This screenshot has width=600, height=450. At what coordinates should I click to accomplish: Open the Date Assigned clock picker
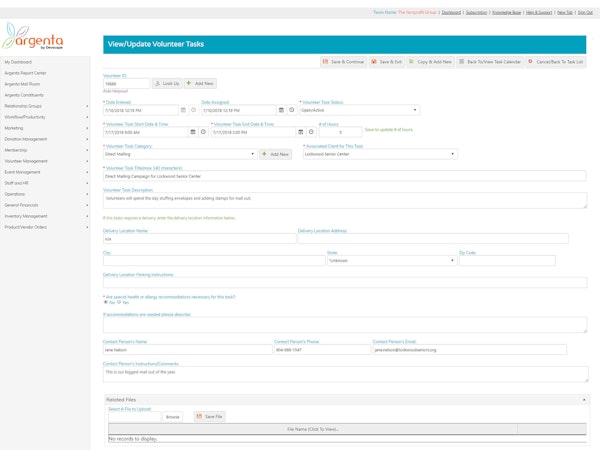292,110
